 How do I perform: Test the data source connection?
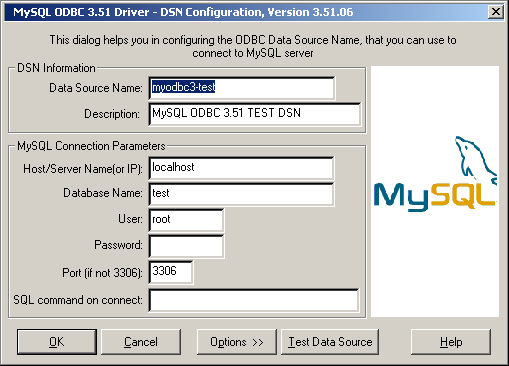pyautogui.click(x=330, y=342)
